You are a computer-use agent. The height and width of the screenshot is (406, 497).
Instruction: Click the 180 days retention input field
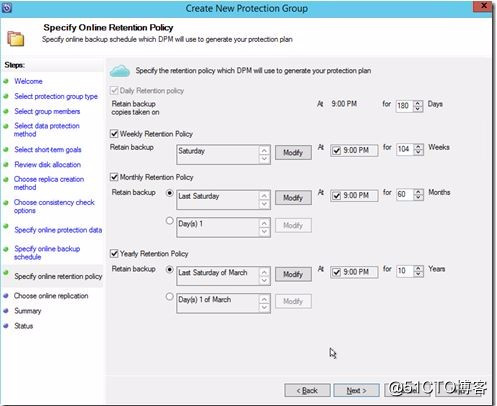[x=404, y=106]
